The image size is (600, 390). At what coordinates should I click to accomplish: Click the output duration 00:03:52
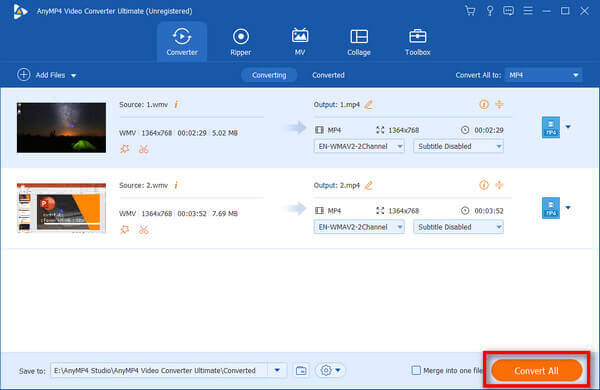pos(489,211)
